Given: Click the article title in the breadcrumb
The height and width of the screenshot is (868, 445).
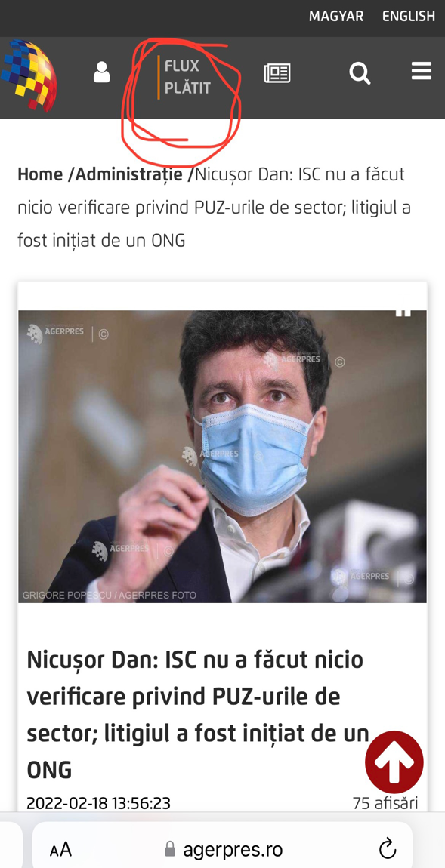Looking at the screenshot, I should 214,208.
